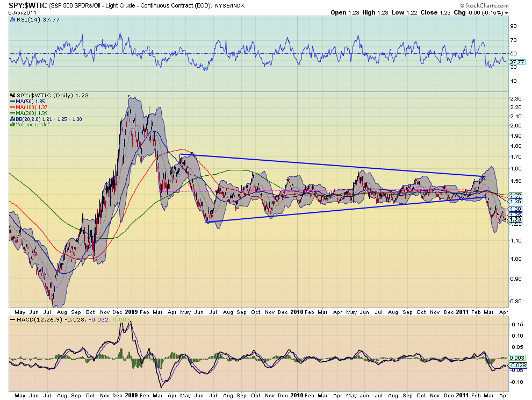Screen dimensions: 532x400
Task: Click the MA(200) 1.39 legend entry
Action: [x=32, y=113]
